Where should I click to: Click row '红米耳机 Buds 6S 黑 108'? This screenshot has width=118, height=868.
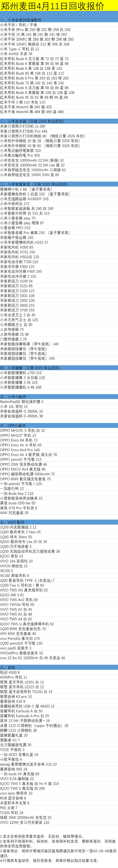coord(32,73)
